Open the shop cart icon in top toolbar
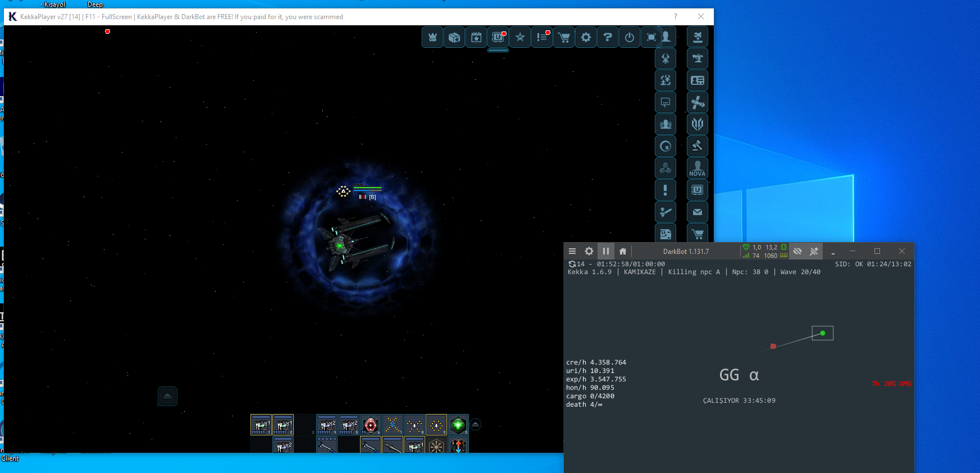 pyautogui.click(x=564, y=37)
